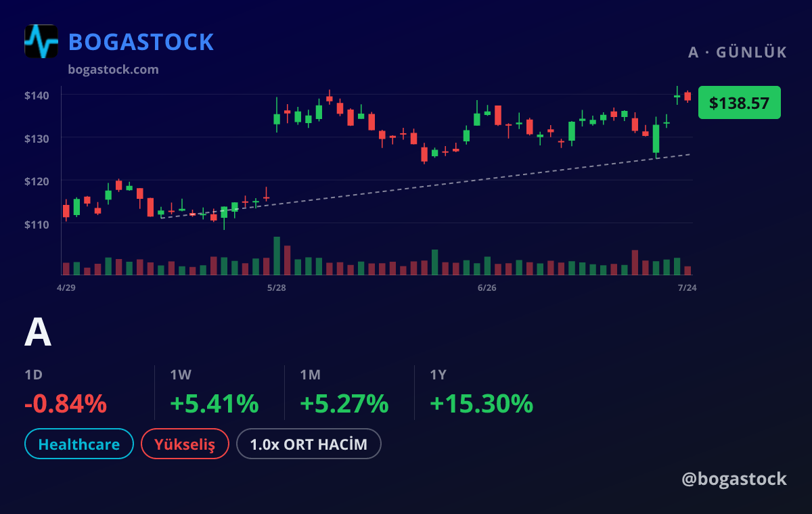The image size is (812, 514).
Task: Click the Healthcare sector tag
Action: point(79,444)
